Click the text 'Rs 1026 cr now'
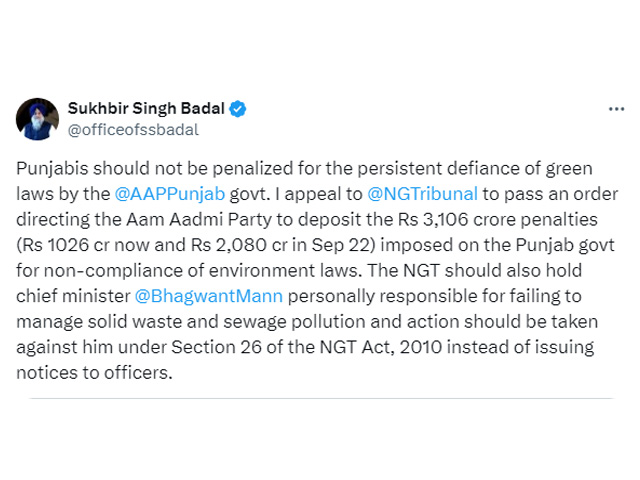Screen dimensions: 640x480 click(x=98, y=245)
